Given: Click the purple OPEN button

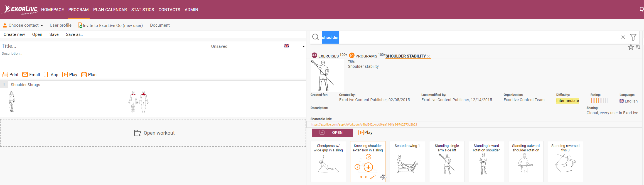Looking at the screenshot, I should (332, 132).
